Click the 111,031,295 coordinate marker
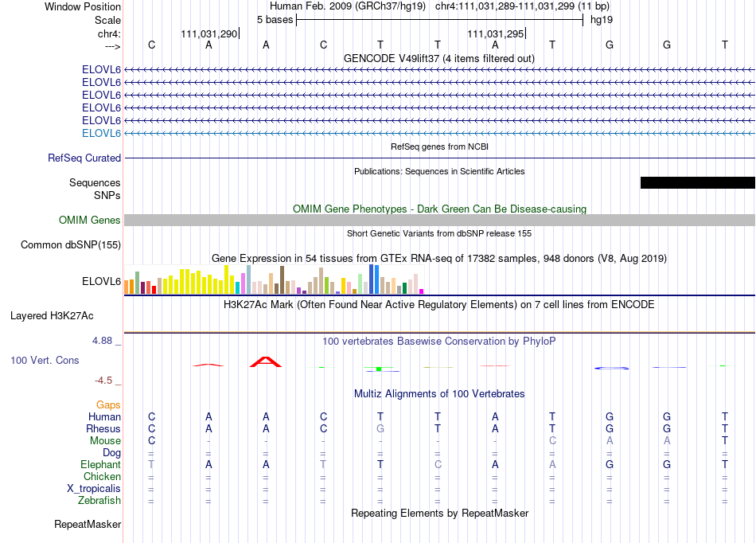The width and height of the screenshot is (756, 543). (x=496, y=33)
